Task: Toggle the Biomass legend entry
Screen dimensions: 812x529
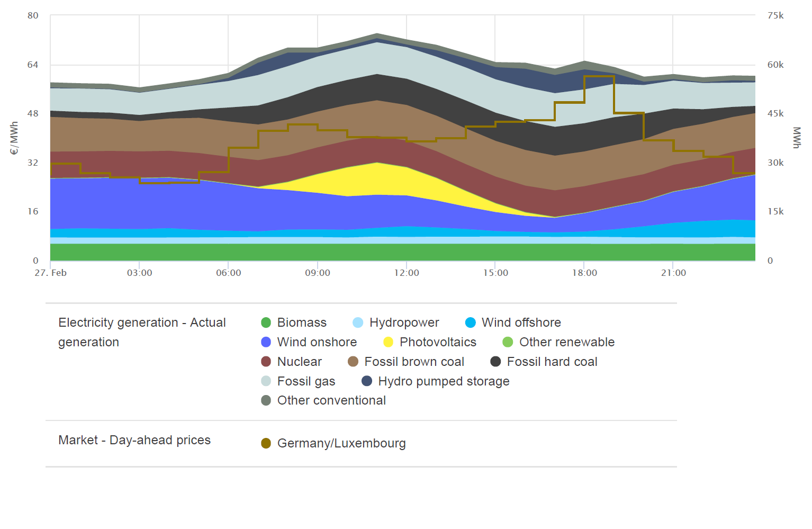Action: click(301, 322)
